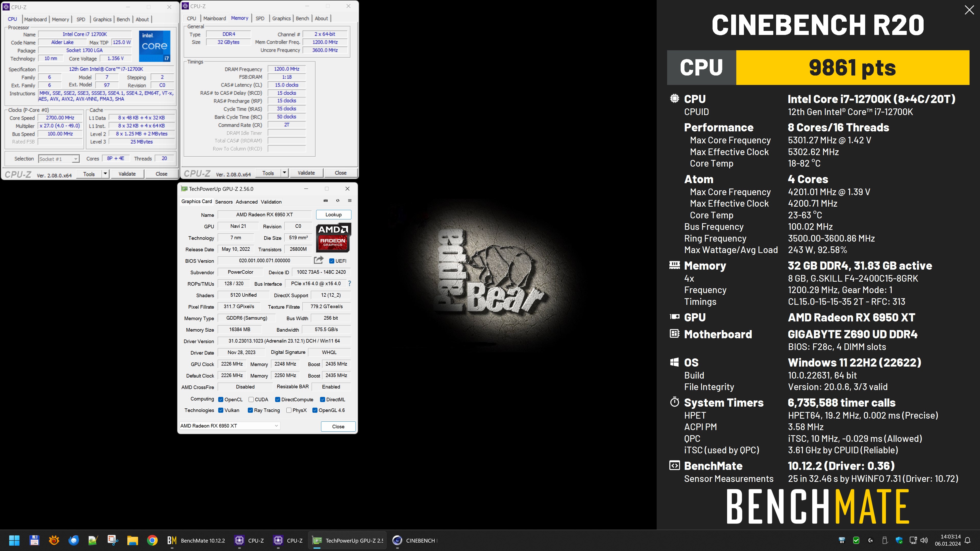This screenshot has width=980, height=551.
Task: Open Graphics tab in the Memory CPU-Z window
Action: (281, 18)
